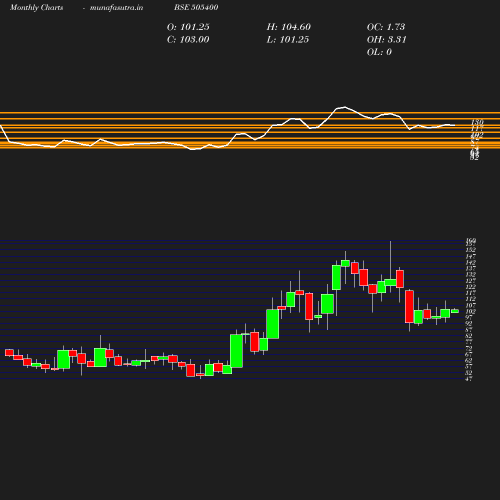Click the 'OC: 1.73' value
Image resolution: width=500 pixels, height=500 pixels.
point(386,27)
